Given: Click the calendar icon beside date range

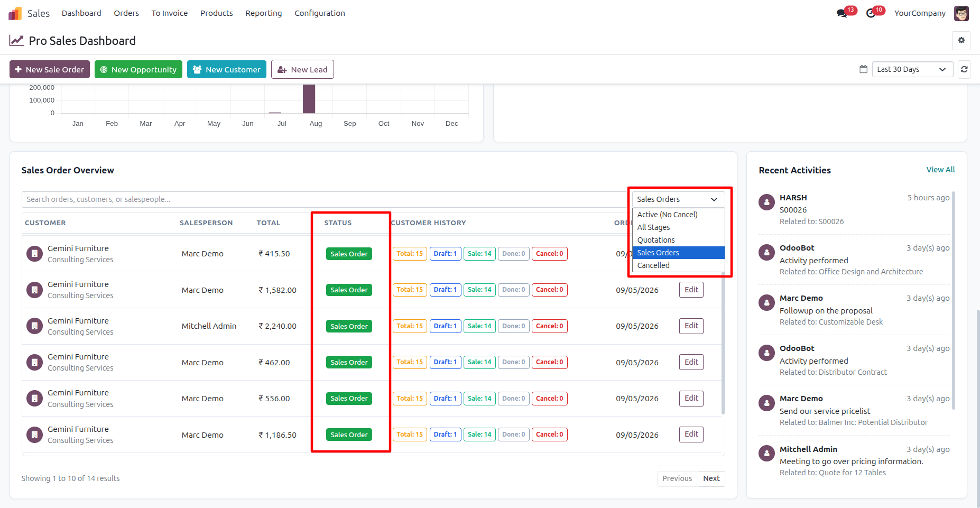Looking at the screenshot, I should click(x=863, y=69).
